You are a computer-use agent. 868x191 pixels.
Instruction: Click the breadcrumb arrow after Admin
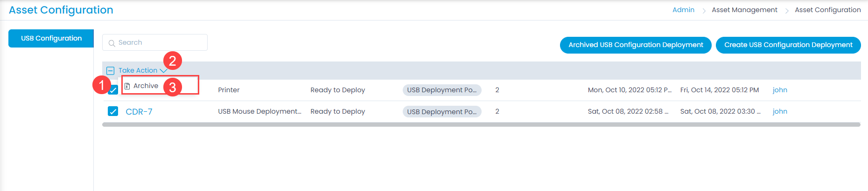pos(704,10)
